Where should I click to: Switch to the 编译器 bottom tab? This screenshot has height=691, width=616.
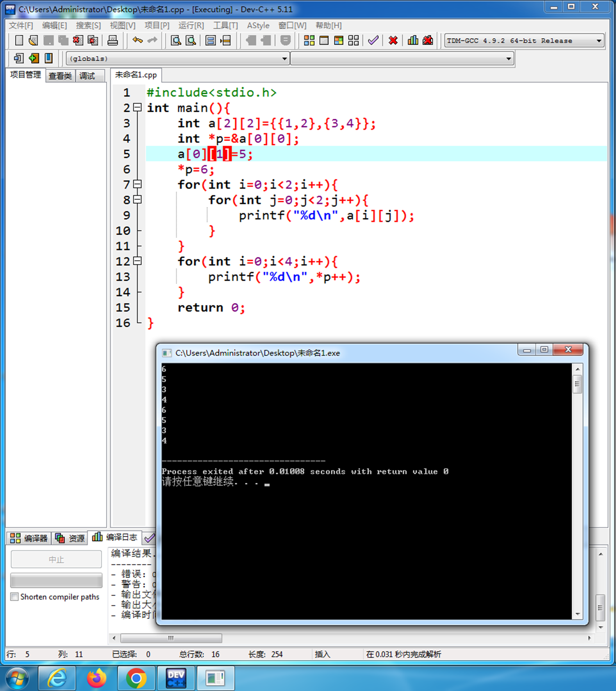point(29,538)
